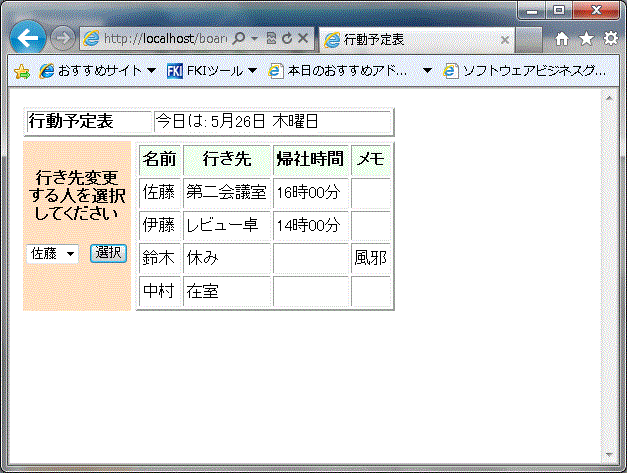Open ソフトウェアビジネスグ... favorite link
627x473 pixels.
[x=525, y=71]
